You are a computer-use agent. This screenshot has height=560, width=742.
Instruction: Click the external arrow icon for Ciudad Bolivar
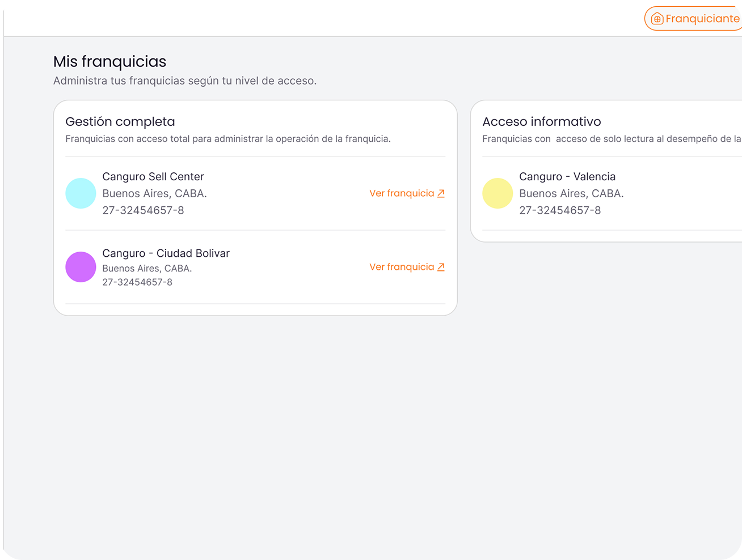coord(441,267)
